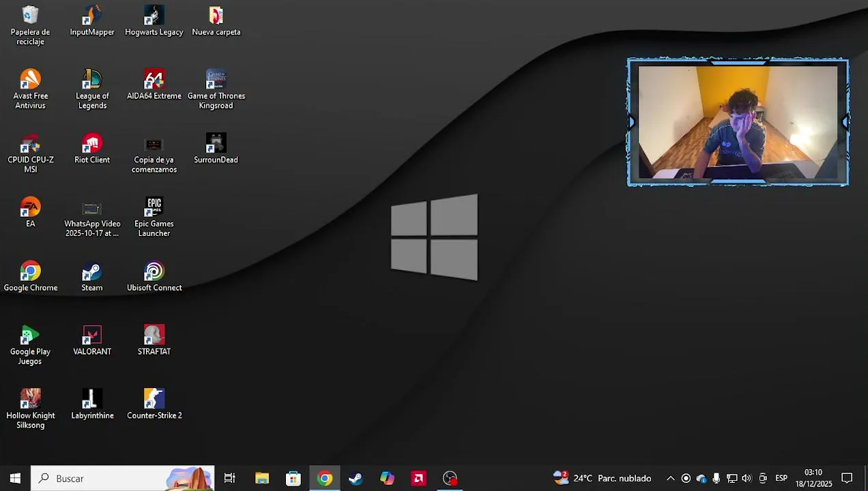This screenshot has width=868, height=491.
Task: Select the Hogwarts Legacy shortcut
Action: coord(154,21)
